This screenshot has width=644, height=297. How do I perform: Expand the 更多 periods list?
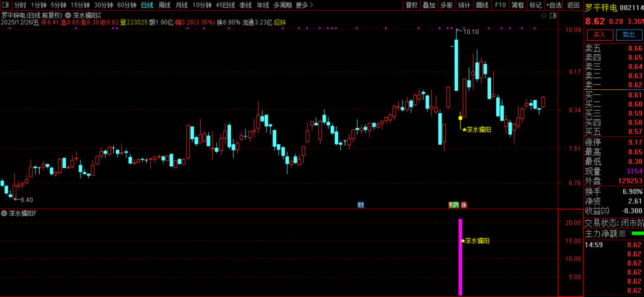[304, 5]
